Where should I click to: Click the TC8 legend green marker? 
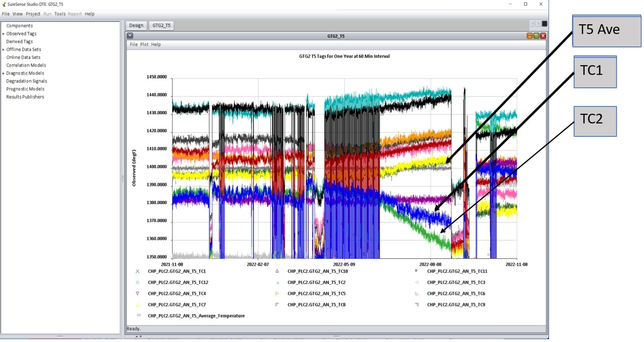pos(277,304)
